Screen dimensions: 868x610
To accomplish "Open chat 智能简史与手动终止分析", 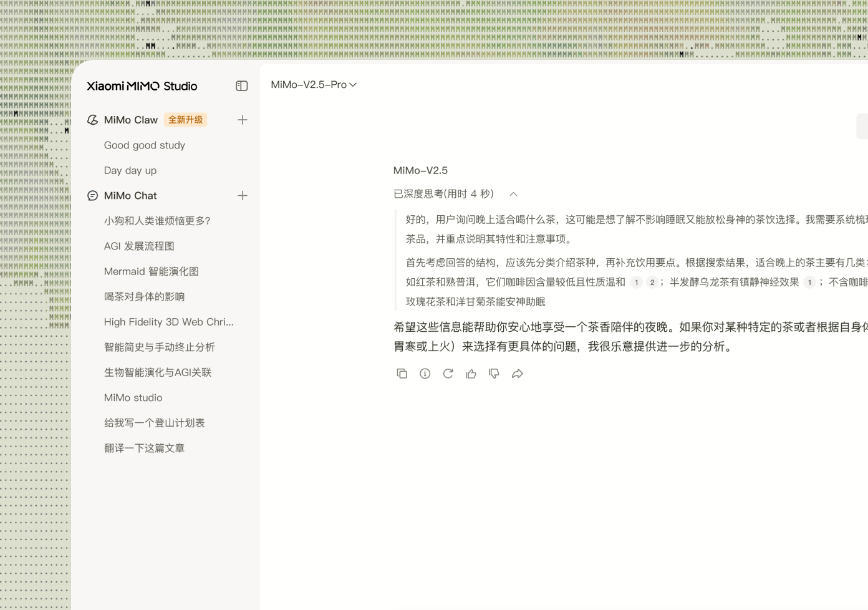I will tap(159, 347).
